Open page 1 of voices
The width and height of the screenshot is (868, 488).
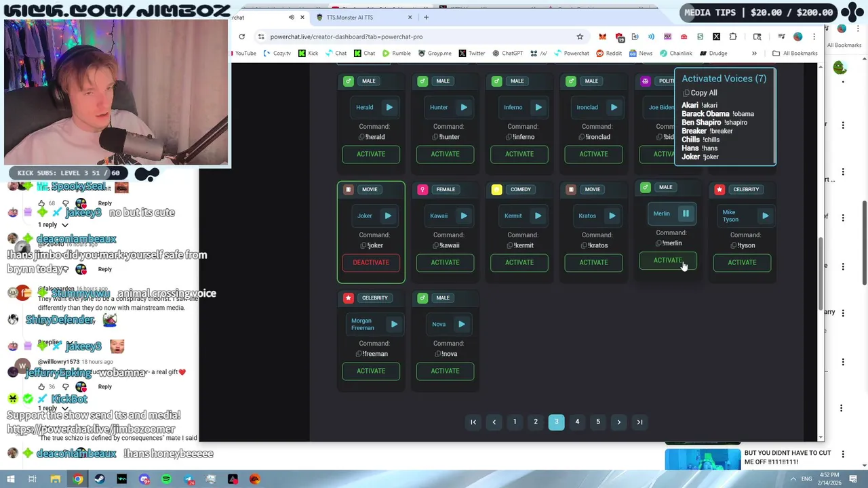coord(515,422)
